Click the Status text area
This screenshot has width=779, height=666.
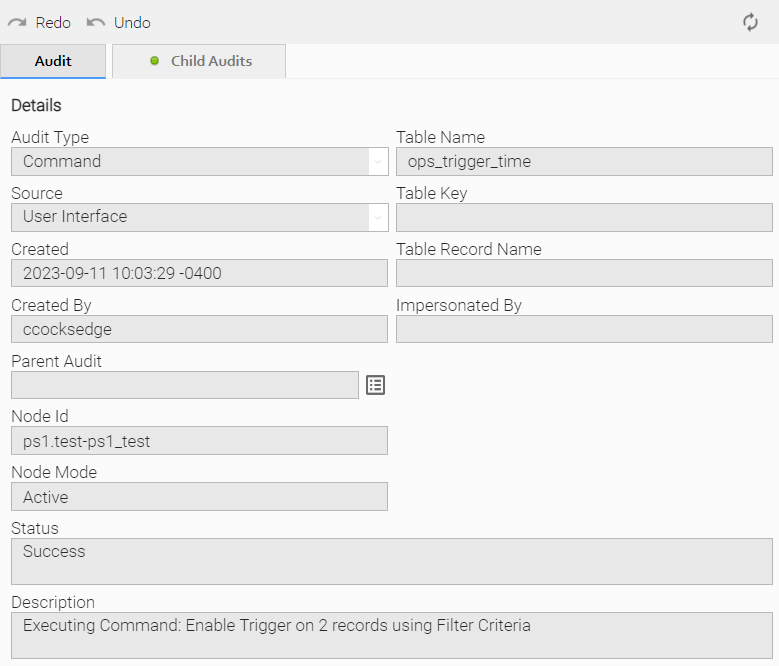click(391, 561)
